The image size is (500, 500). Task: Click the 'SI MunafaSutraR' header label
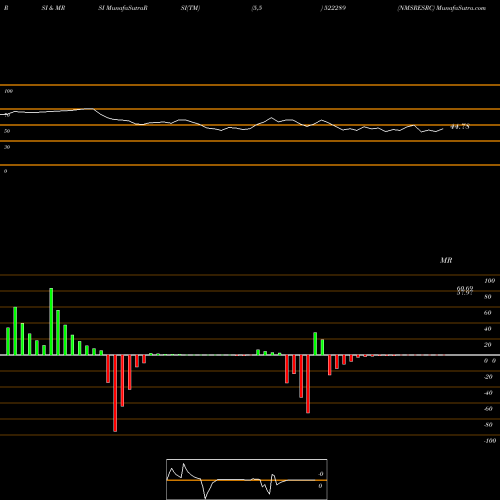123,8
